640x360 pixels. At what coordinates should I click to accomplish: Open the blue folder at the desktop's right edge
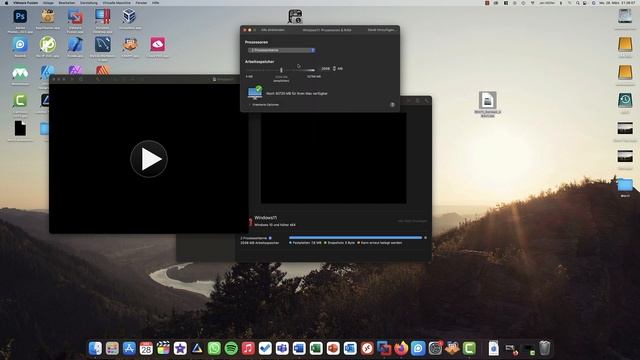pyautogui.click(x=625, y=184)
